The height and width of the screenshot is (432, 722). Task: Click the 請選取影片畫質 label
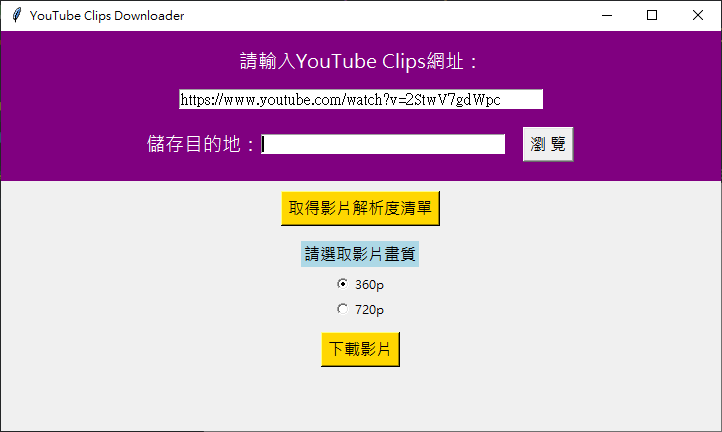(360, 254)
